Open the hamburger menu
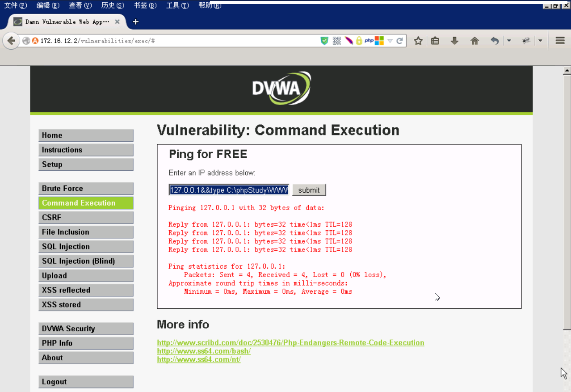 point(560,41)
